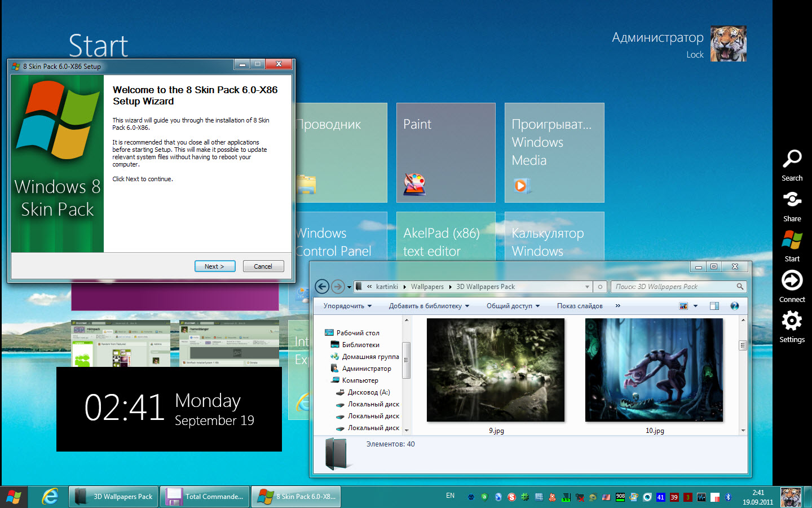Click the US flag tray icon
Image resolution: width=812 pixels, height=508 pixels.
[x=606, y=497]
